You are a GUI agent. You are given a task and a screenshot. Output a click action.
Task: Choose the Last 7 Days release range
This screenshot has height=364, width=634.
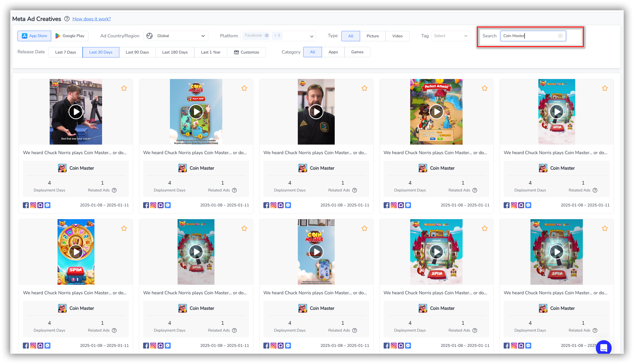click(66, 52)
